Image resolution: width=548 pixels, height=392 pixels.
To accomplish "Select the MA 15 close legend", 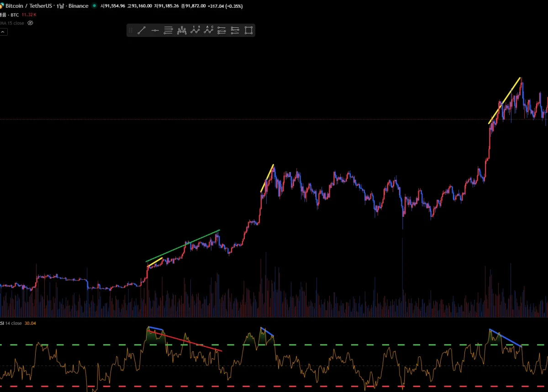I will (x=12, y=23).
